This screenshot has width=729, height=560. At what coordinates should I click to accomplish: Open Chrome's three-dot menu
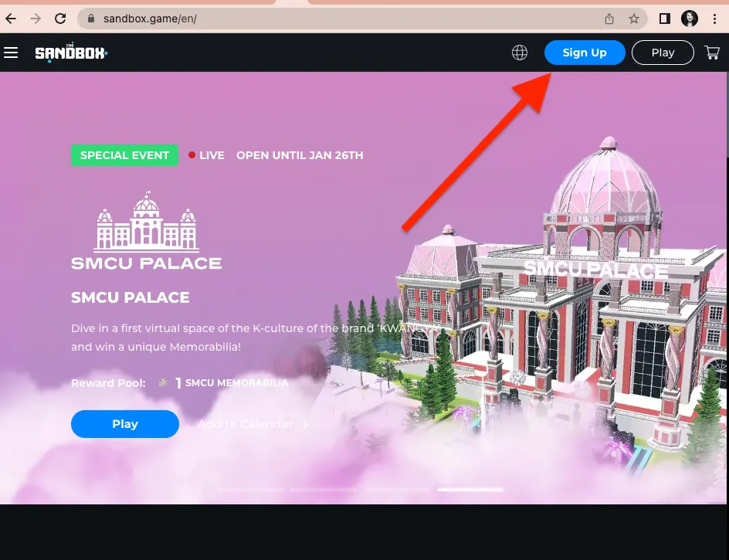tap(714, 19)
